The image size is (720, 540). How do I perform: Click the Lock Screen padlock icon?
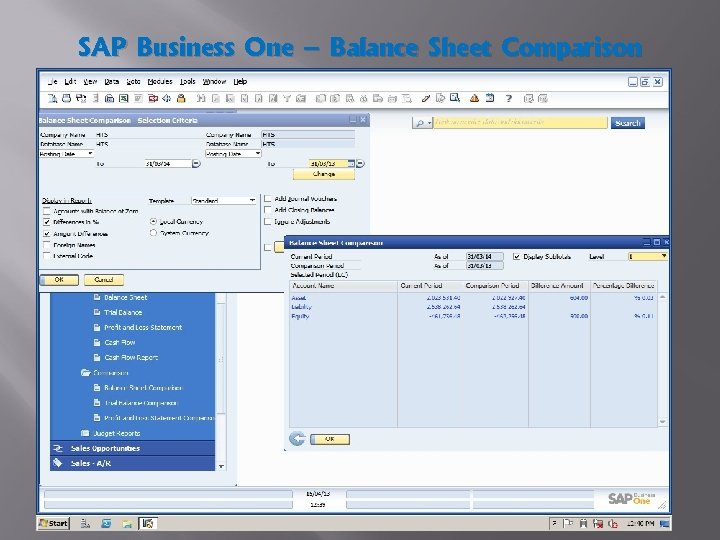181,98
